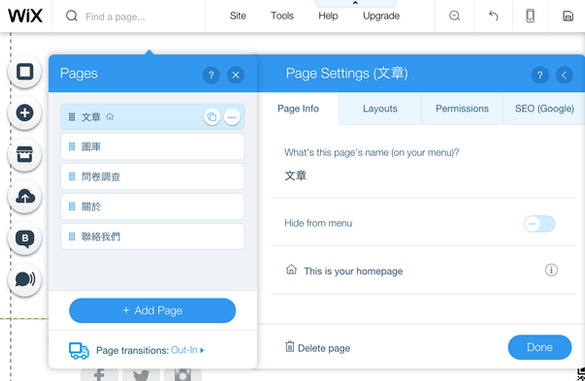
Task: Switch to the Page Info tab
Action: [x=298, y=109]
